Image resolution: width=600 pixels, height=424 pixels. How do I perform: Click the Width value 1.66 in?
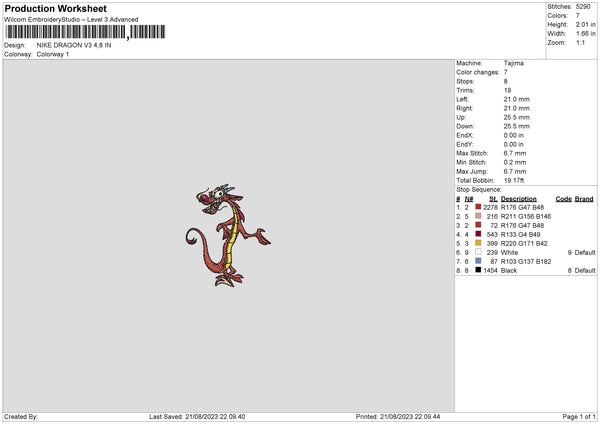click(585, 34)
